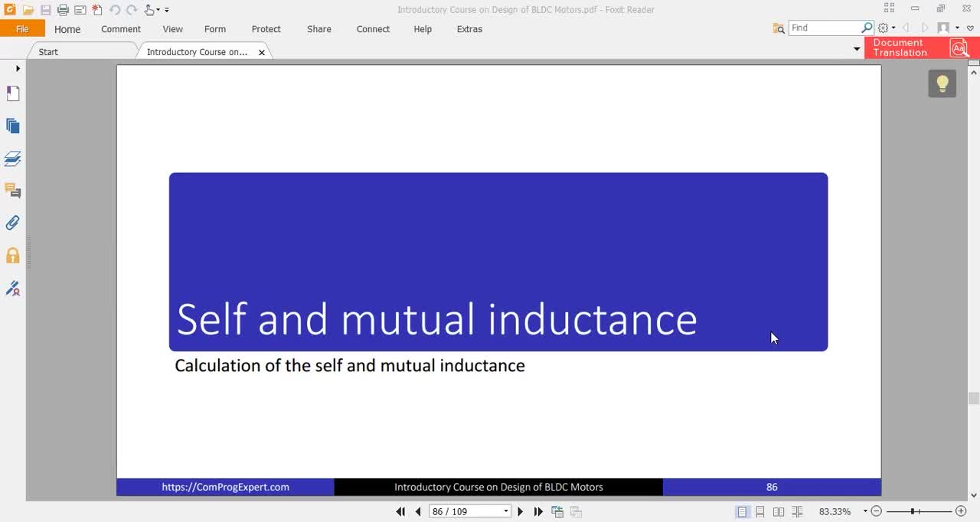
Task: Select the Hand touch mode icon
Action: 149,10
